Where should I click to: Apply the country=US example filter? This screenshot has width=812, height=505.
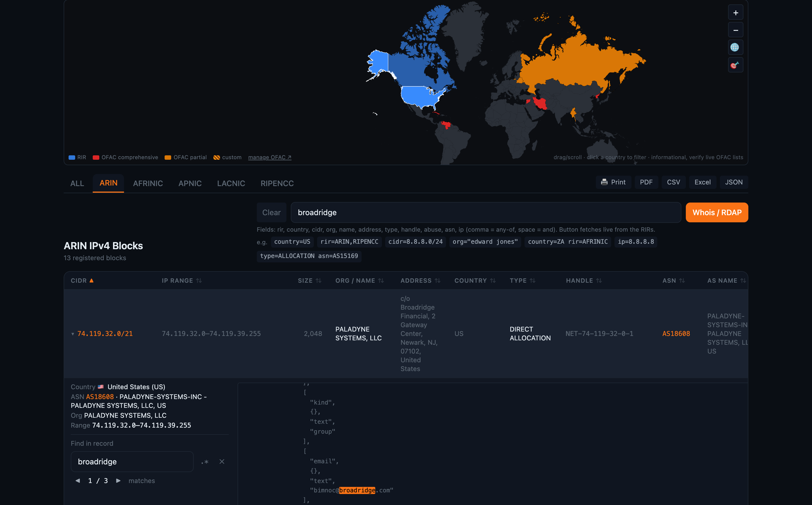[x=292, y=242]
